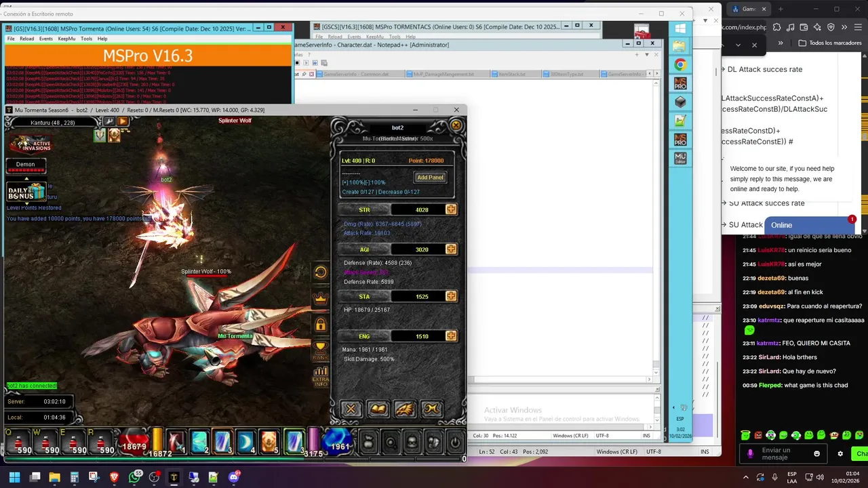Open File menu in MSPro Tormenta window
868x488 pixels.
(x=11, y=39)
